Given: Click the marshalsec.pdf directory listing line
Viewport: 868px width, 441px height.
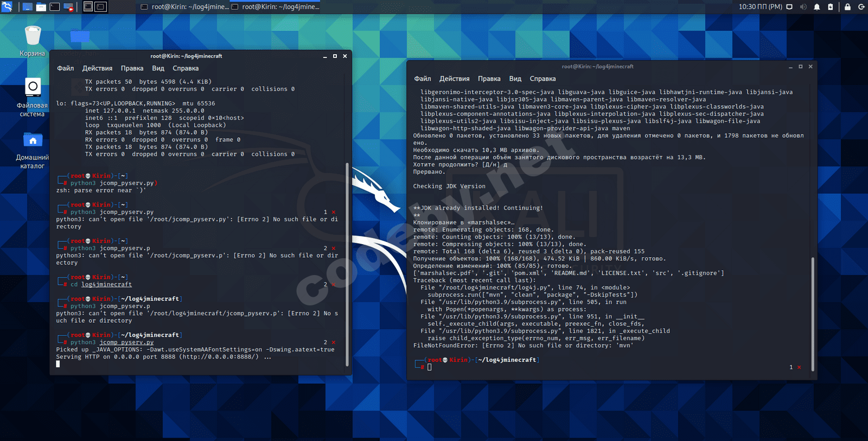Looking at the screenshot, I should click(569, 273).
